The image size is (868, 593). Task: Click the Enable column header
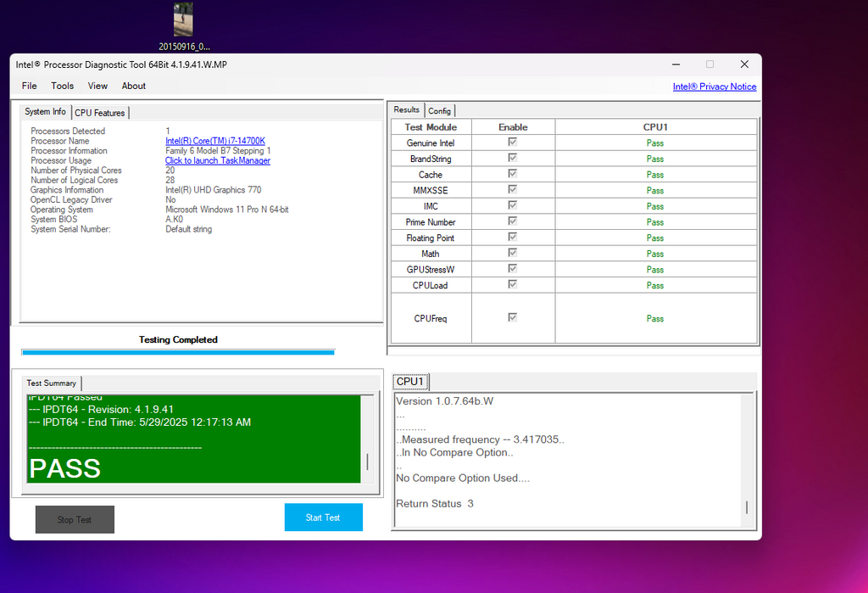click(x=513, y=127)
